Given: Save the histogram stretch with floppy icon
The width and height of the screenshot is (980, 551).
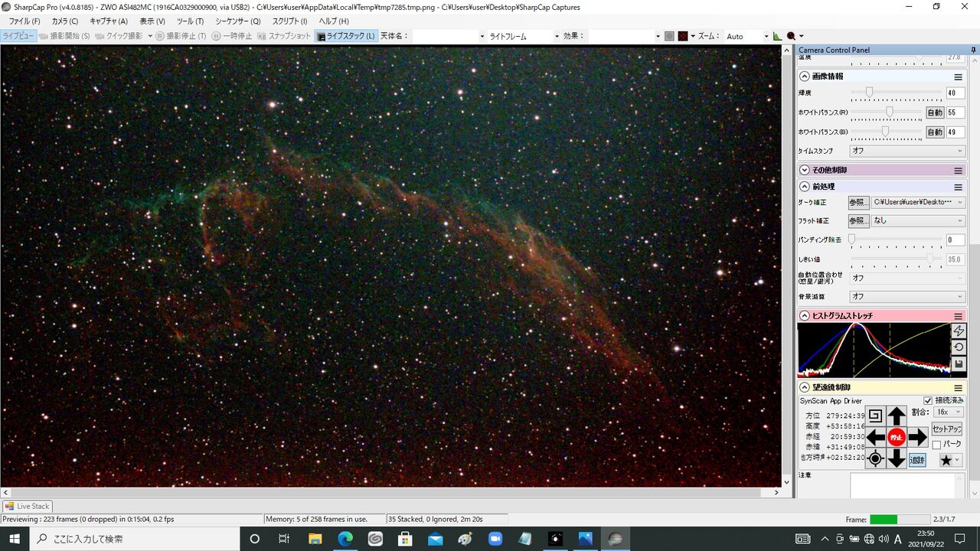Looking at the screenshot, I should point(959,364).
